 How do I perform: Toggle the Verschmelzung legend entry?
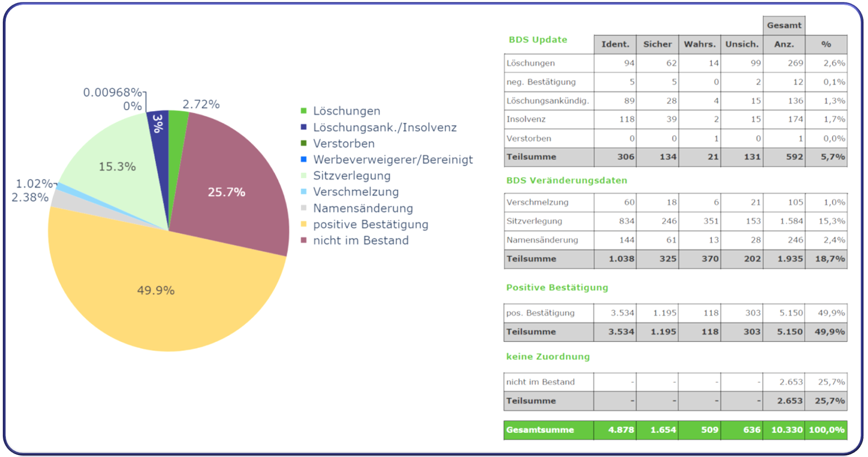point(355,192)
